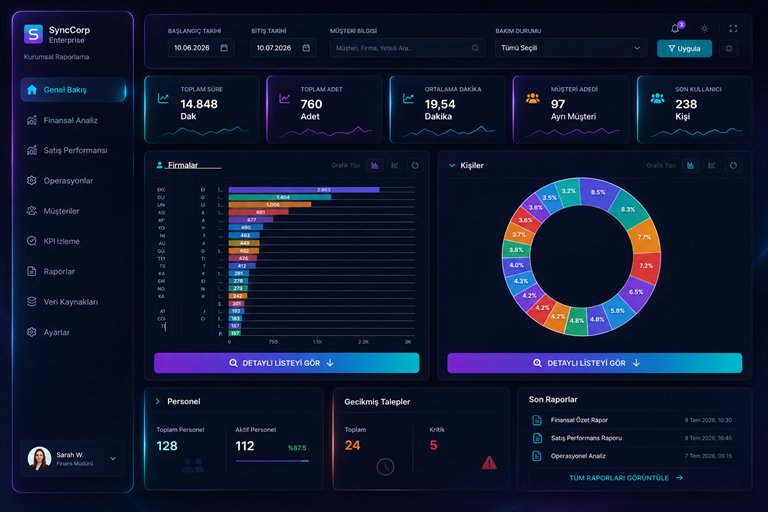Open Operasyonel Analiz report entry
The width and height of the screenshot is (768, 512).
click(x=635, y=456)
